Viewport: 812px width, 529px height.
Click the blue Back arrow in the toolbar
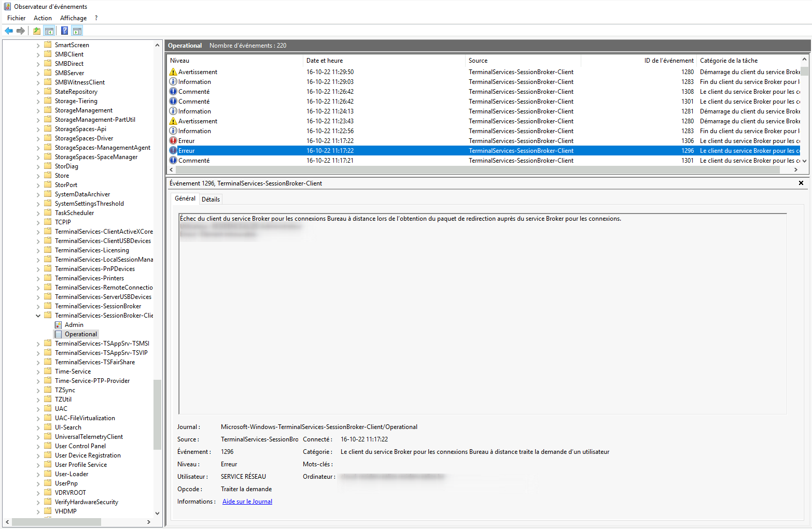coord(9,31)
